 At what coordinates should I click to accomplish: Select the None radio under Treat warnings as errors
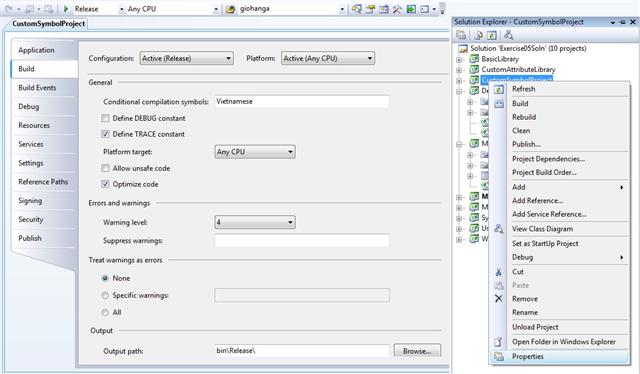coord(105,278)
